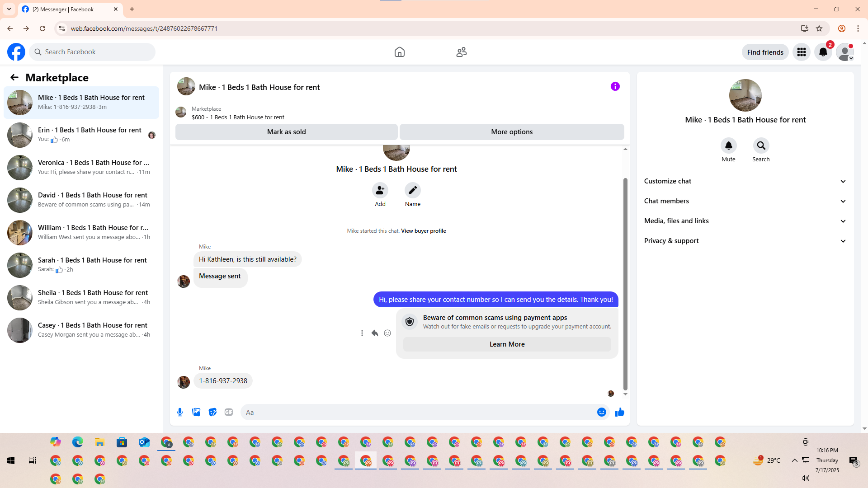Open Microsoft Edge from the taskbar
The image size is (868, 488).
77,442
